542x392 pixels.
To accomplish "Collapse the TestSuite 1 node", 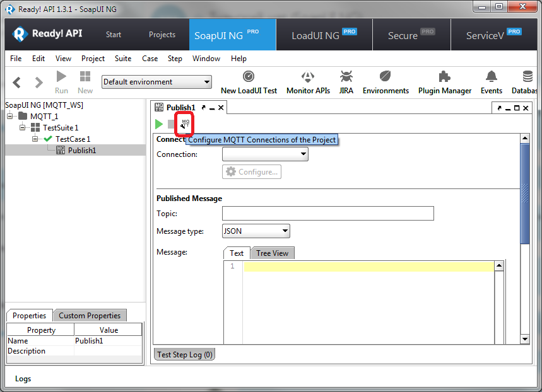I will [23, 127].
